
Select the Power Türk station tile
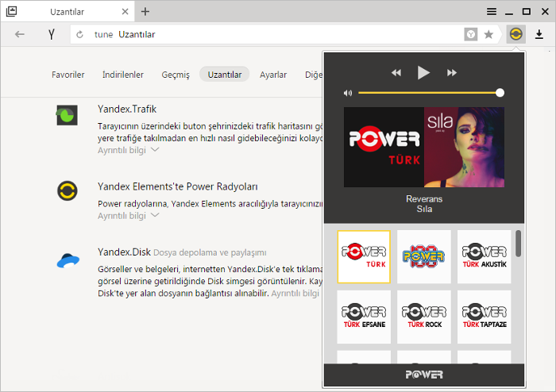pyautogui.click(x=364, y=257)
